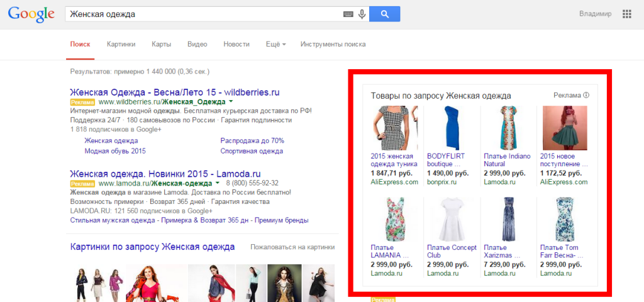The width and height of the screenshot is (644, 302).
Task: Open image of woman in plaid jacket
Action: tap(284, 283)
